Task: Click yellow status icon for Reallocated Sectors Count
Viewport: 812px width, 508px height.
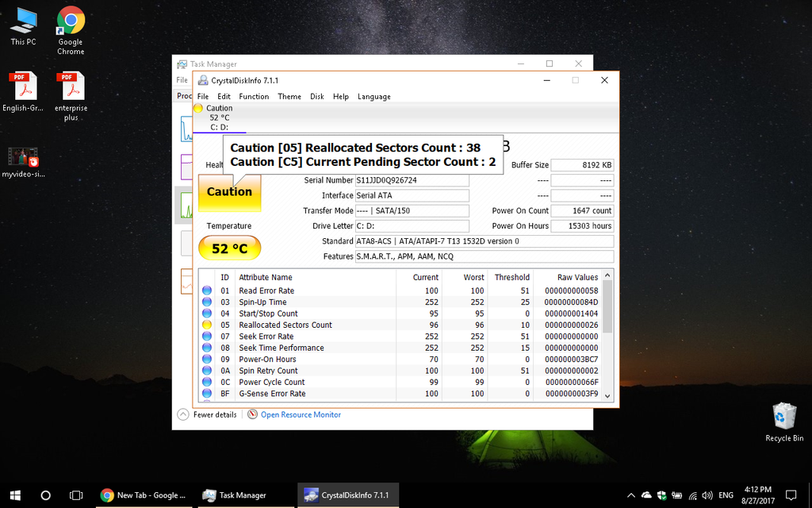Action: (x=207, y=325)
